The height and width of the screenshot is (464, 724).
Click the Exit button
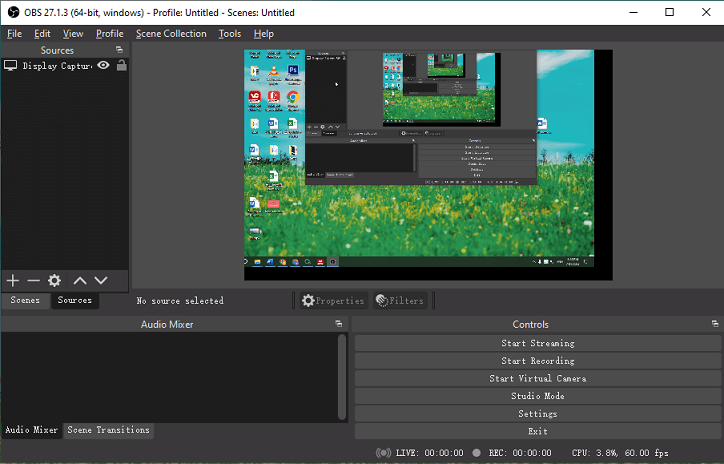(x=538, y=431)
